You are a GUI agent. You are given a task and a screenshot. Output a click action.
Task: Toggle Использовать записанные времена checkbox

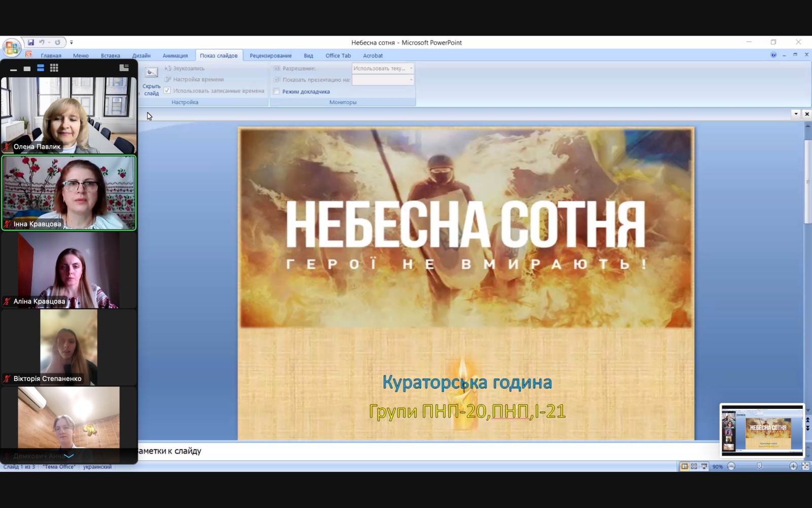[167, 90]
